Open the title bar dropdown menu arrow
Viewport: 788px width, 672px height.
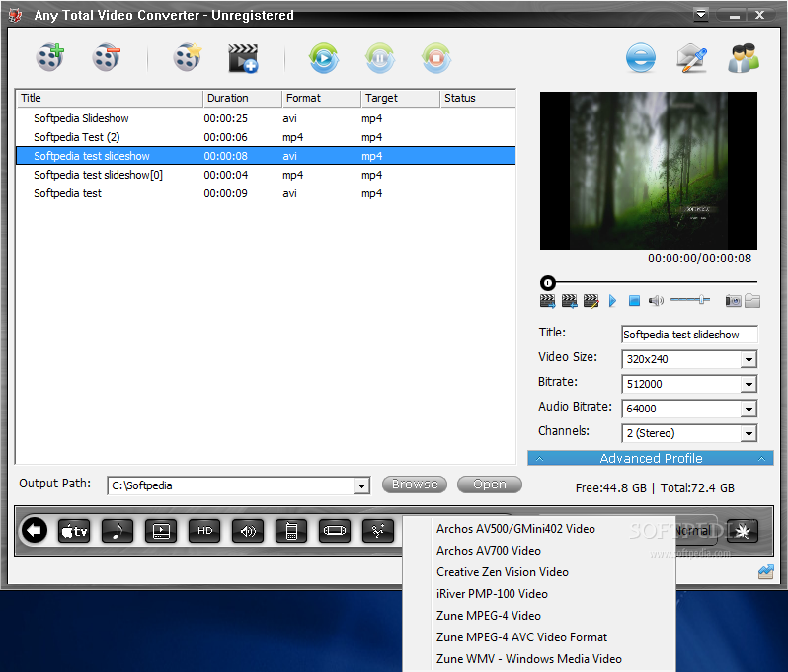tap(701, 15)
